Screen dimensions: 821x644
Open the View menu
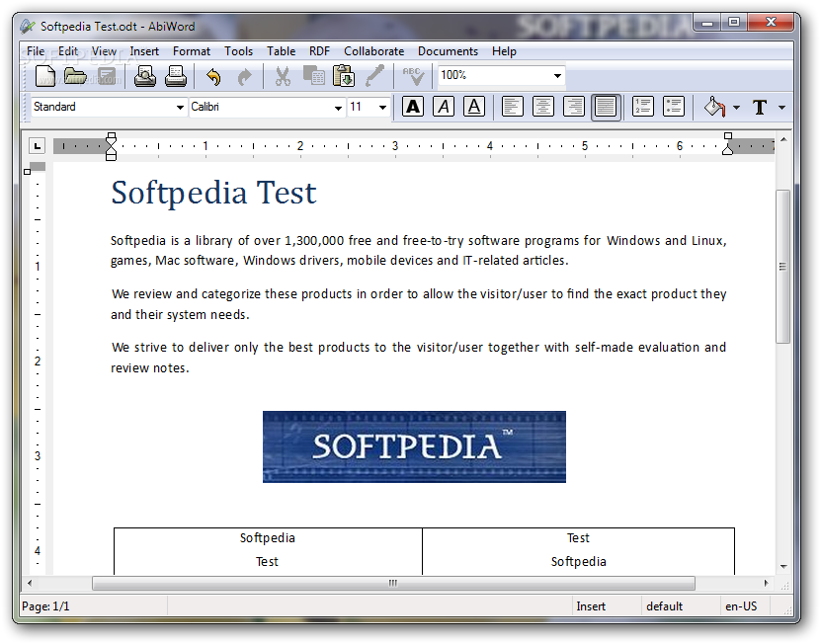coord(104,51)
